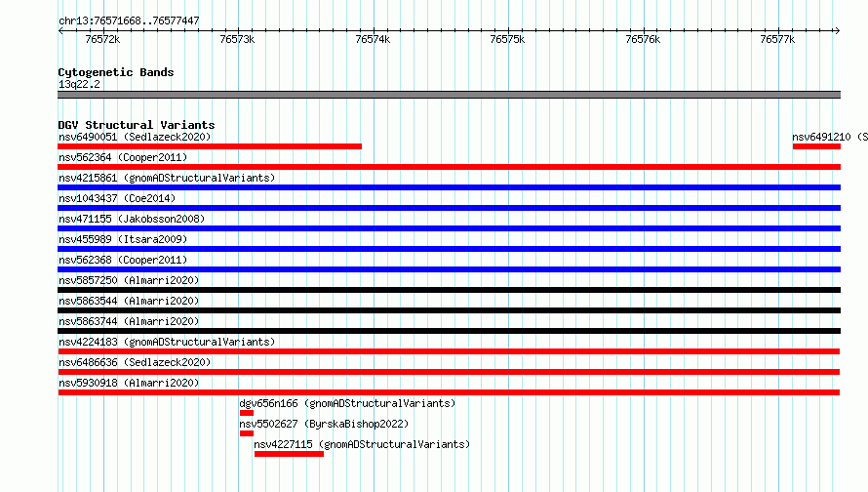
Task: Click nsv1043437 (Coe2014) label
Action: [x=117, y=198]
